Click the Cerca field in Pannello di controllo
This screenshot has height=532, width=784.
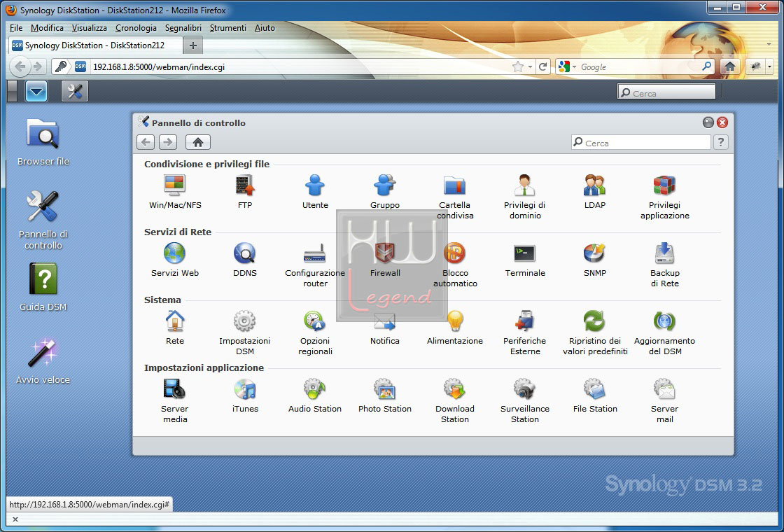click(641, 143)
